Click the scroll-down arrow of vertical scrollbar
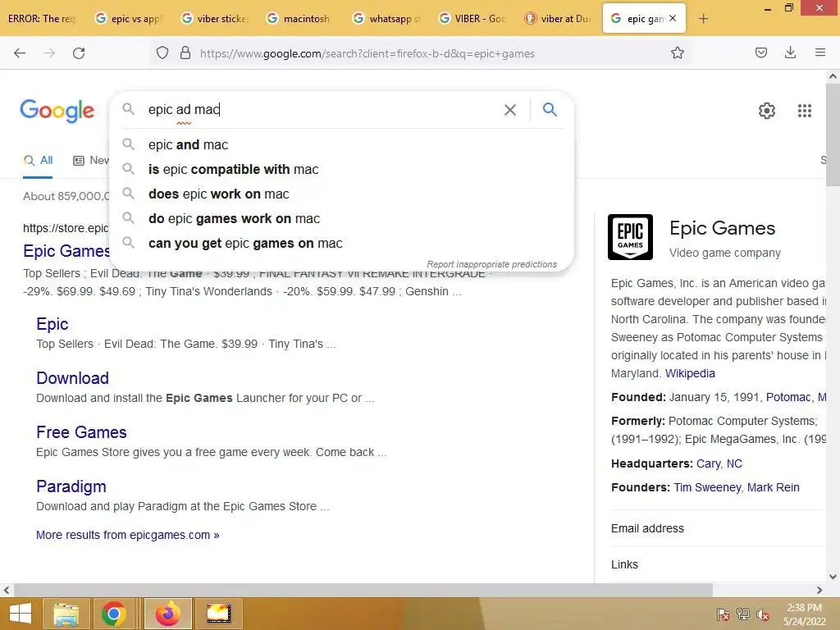 point(833,577)
